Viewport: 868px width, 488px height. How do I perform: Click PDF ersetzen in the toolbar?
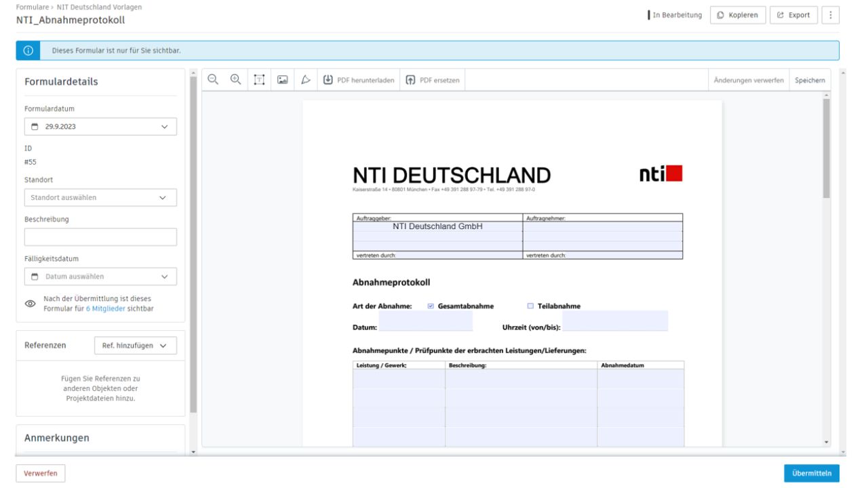(433, 79)
